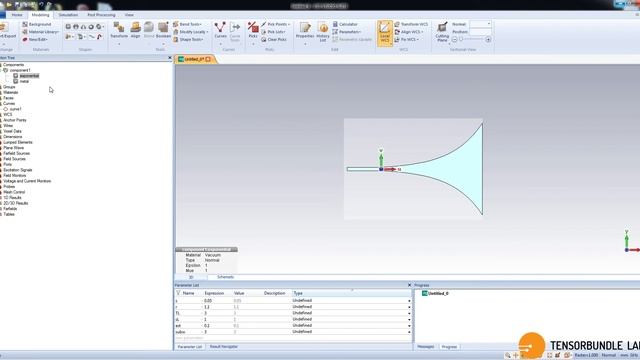
Task: Click the Expression column header
Action: pos(214,293)
